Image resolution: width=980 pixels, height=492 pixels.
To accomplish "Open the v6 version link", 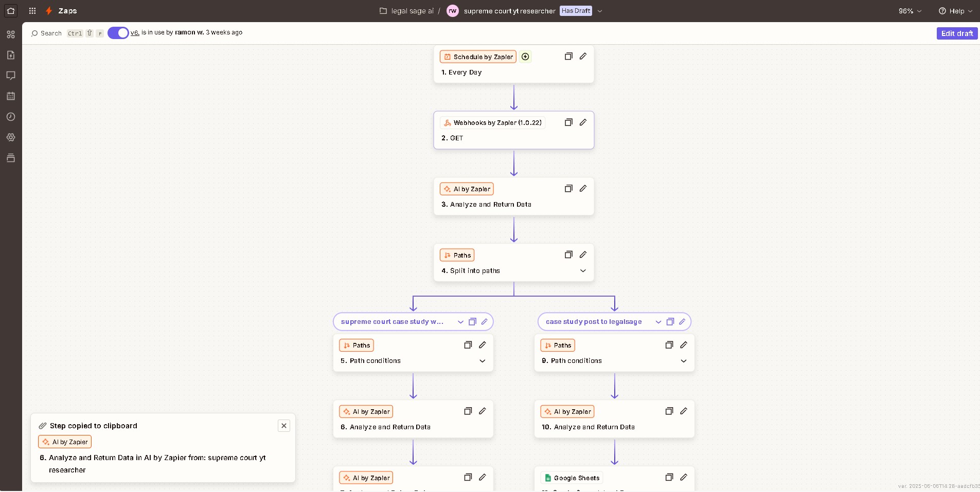I will (135, 32).
